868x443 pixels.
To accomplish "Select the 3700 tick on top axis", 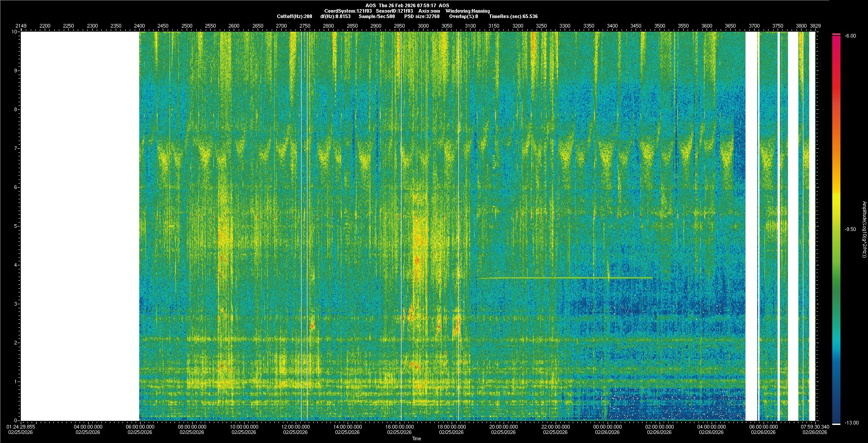I will [754, 26].
